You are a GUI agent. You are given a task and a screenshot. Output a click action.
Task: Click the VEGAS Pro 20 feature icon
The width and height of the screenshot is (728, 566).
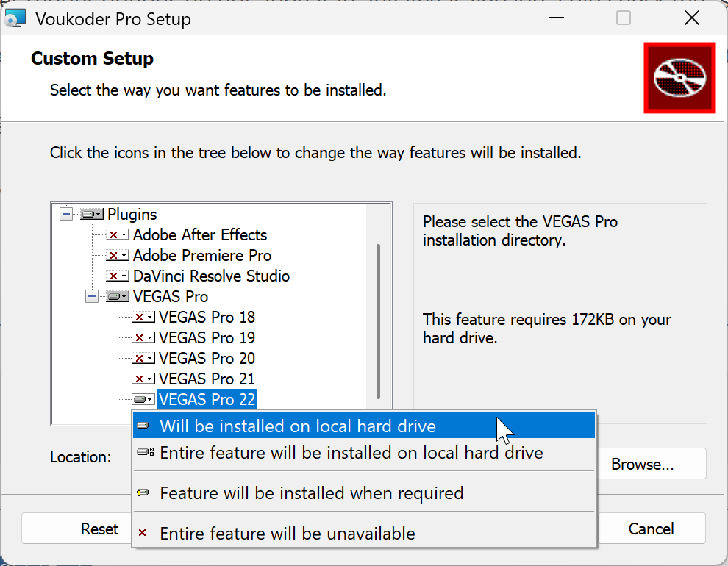pos(143,359)
